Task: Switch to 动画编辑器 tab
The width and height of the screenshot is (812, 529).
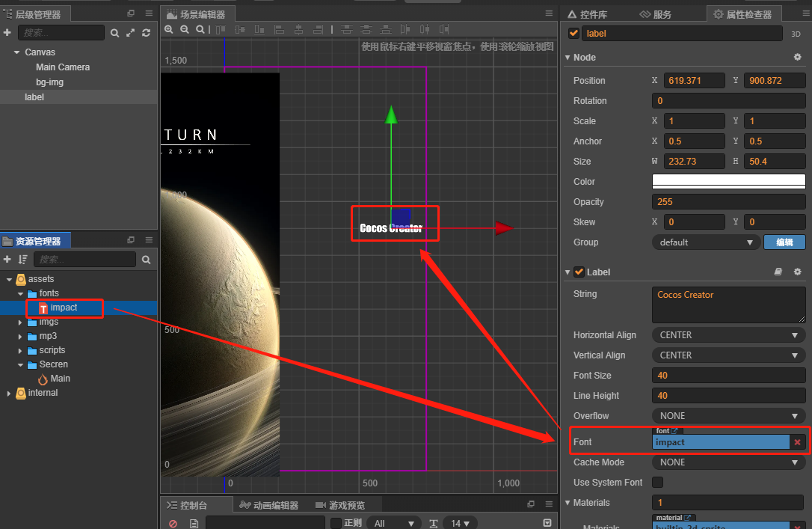Action: point(269,505)
